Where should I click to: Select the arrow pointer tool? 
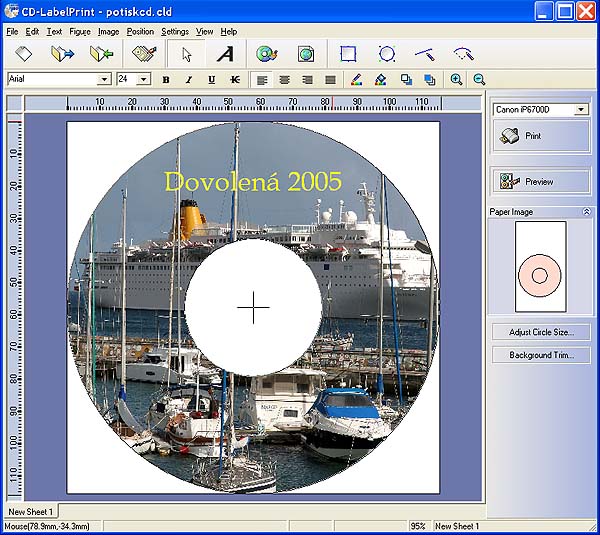point(186,54)
